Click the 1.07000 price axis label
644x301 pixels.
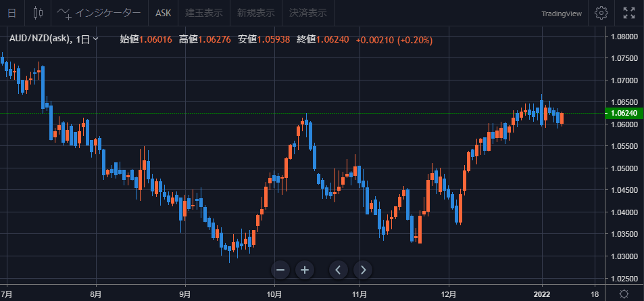coord(624,80)
